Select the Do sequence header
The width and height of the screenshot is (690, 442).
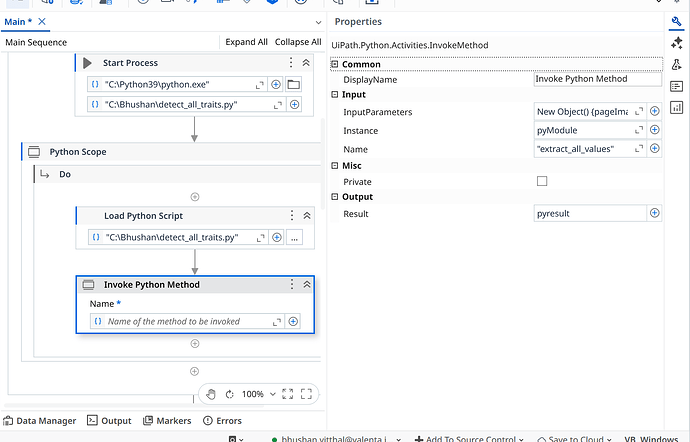pos(179,174)
